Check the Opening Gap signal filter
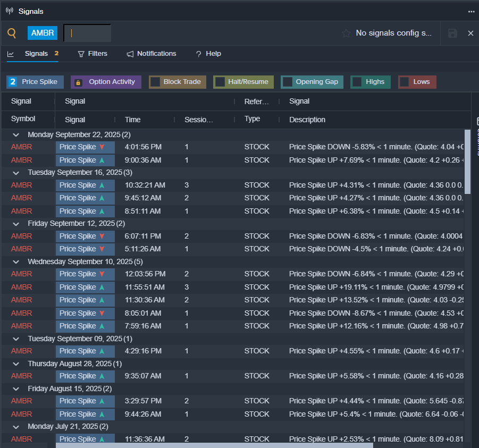This screenshot has height=448, width=479. coord(288,82)
